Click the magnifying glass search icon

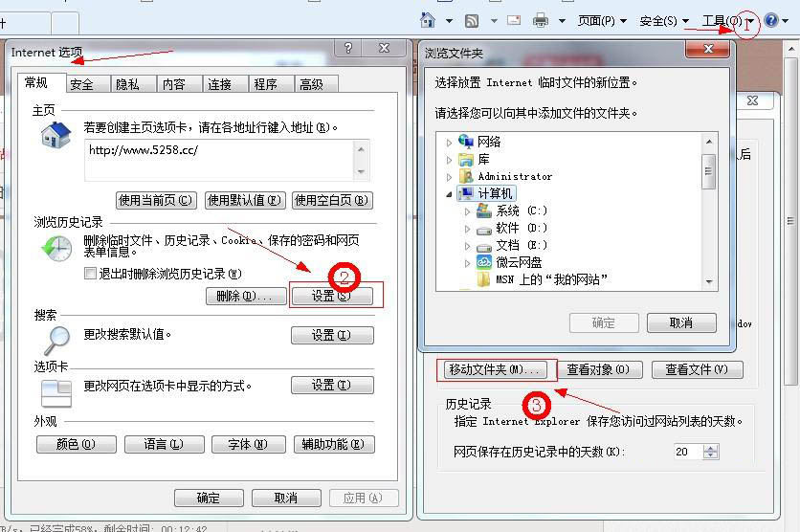pos(56,341)
